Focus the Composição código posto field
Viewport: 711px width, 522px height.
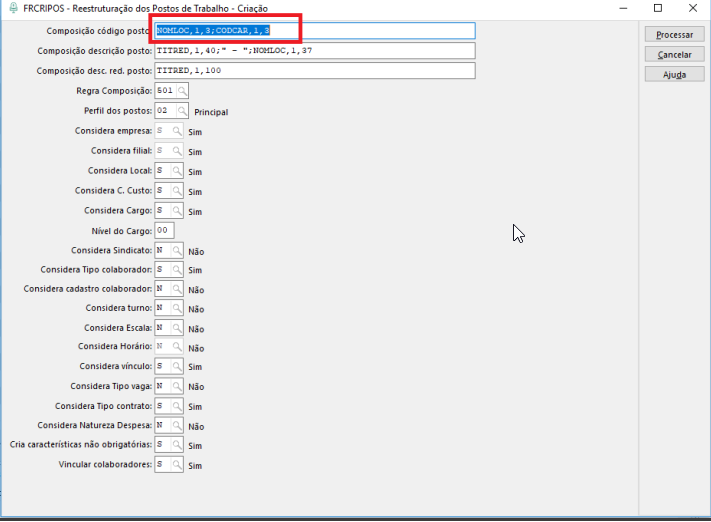coord(314,31)
